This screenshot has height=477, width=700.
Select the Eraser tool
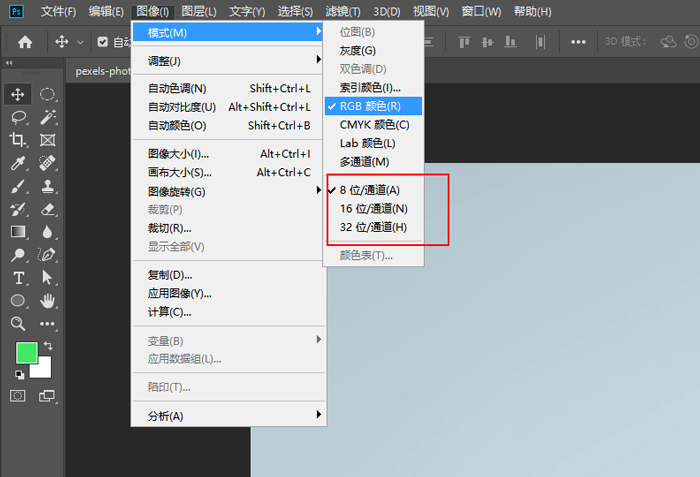pyautogui.click(x=47, y=209)
